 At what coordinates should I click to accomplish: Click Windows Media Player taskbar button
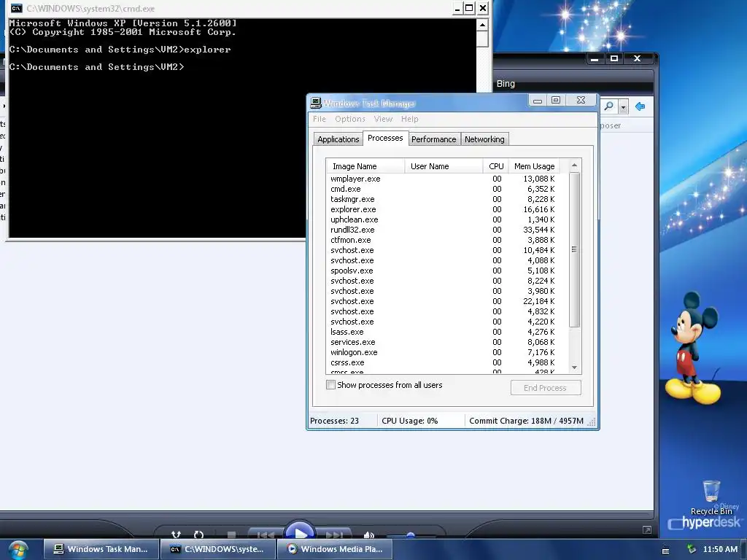click(335, 549)
